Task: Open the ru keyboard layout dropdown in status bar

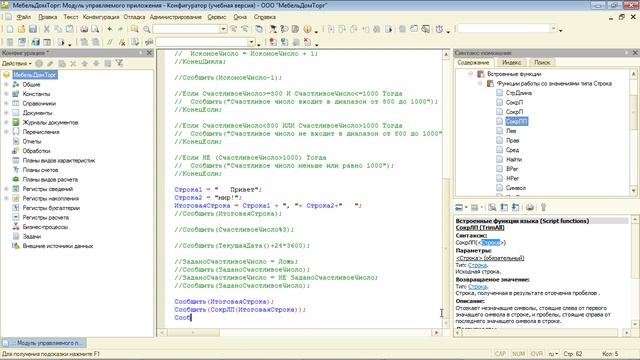Action: (553, 354)
